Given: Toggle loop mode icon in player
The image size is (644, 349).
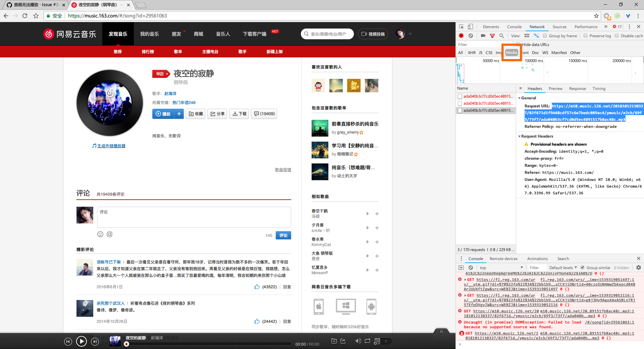Looking at the screenshot, I should (367, 341).
